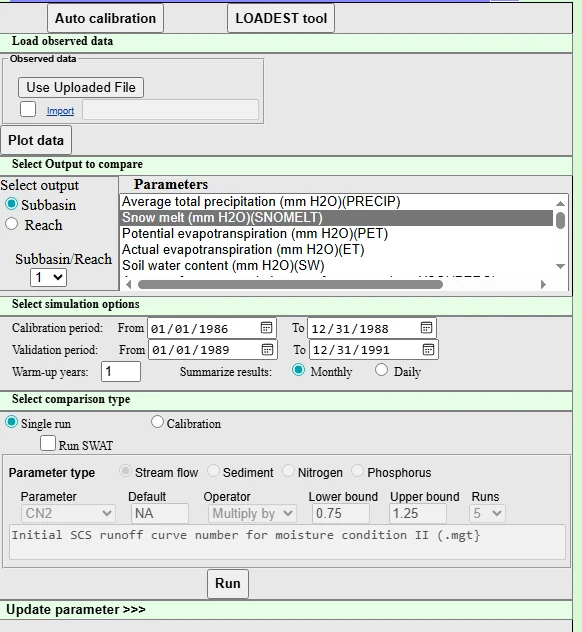Viewport: 582px width, 632px height.
Task: Open calendar picker for validation To date
Action: point(428,349)
